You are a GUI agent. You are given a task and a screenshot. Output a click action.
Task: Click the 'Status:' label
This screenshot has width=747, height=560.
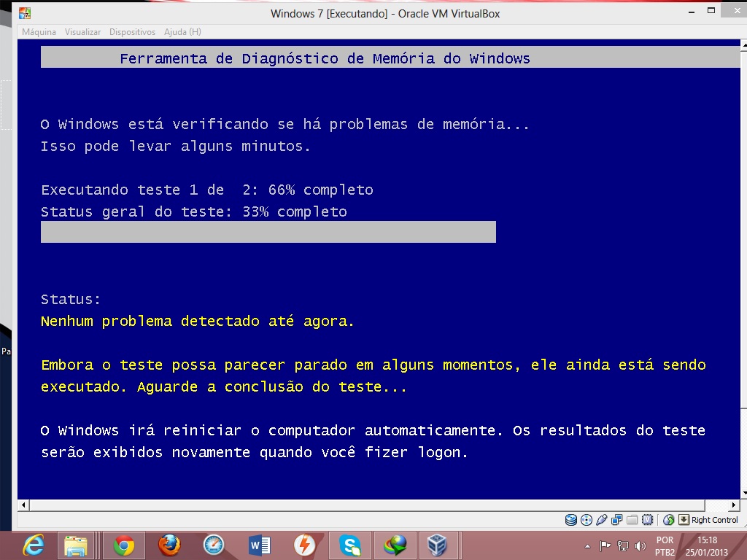coord(71,300)
